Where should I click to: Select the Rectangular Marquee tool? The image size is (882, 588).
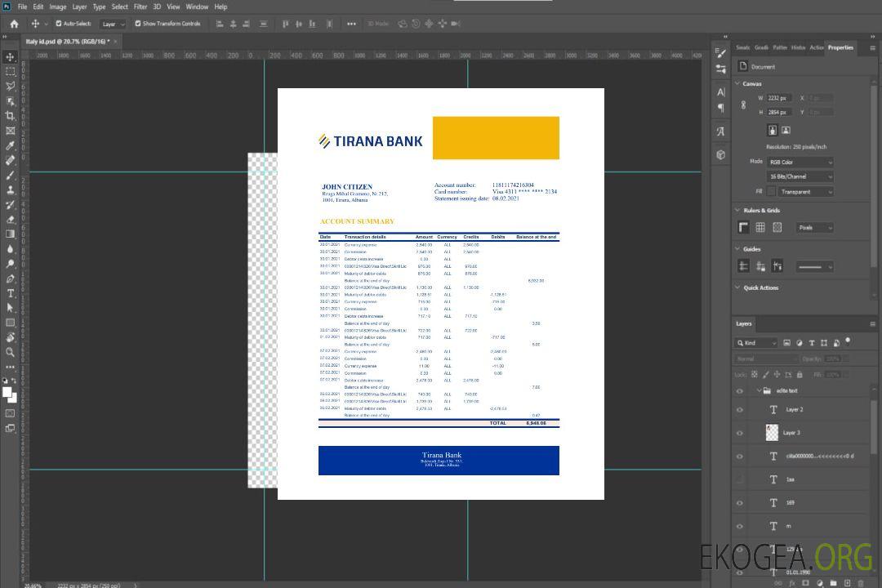tap(10, 72)
